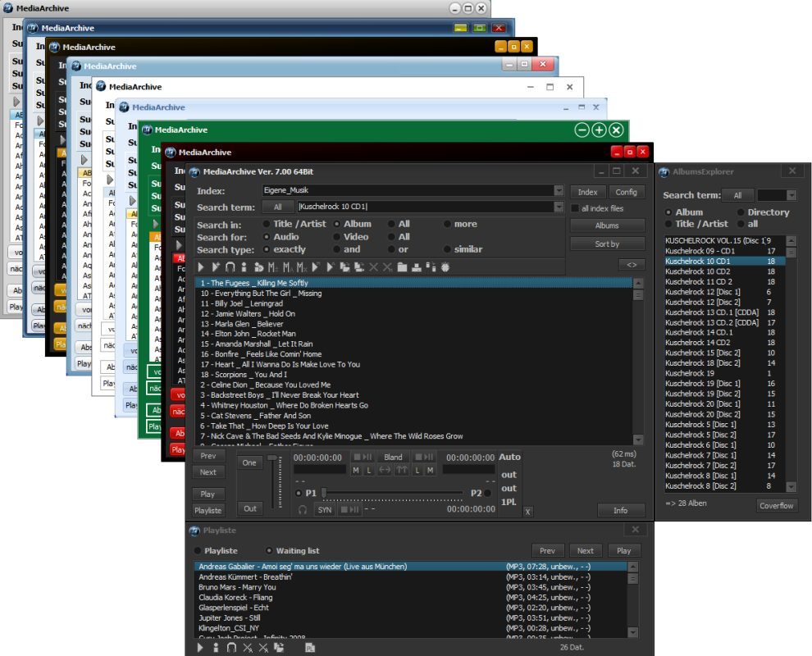
Task: Click left M button in player
Action: (356, 470)
